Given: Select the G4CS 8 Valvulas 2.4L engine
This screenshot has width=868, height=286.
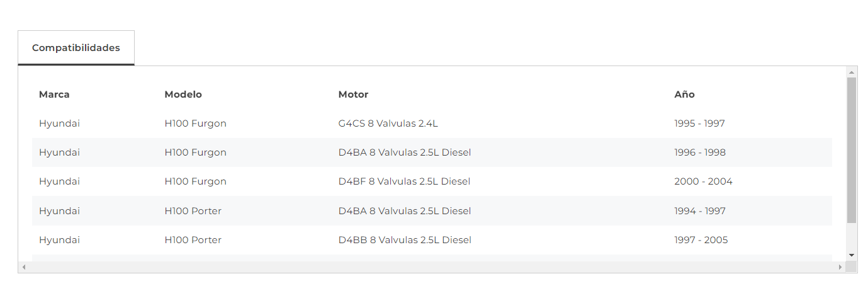Looking at the screenshot, I should point(388,123).
